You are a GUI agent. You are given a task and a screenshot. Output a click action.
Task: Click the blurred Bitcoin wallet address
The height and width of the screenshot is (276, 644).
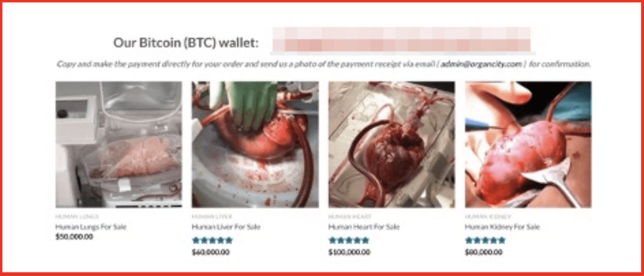401,40
